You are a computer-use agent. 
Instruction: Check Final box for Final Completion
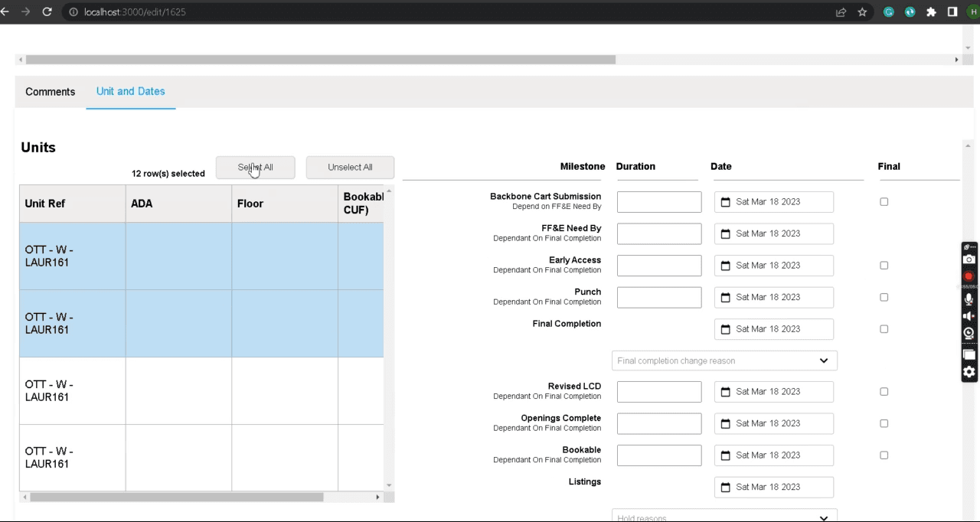point(884,329)
